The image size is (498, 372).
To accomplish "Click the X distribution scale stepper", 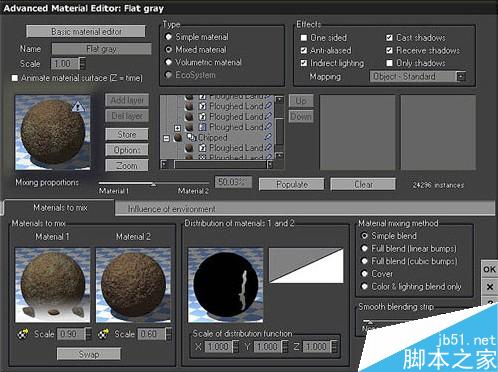I will (x=236, y=347).
